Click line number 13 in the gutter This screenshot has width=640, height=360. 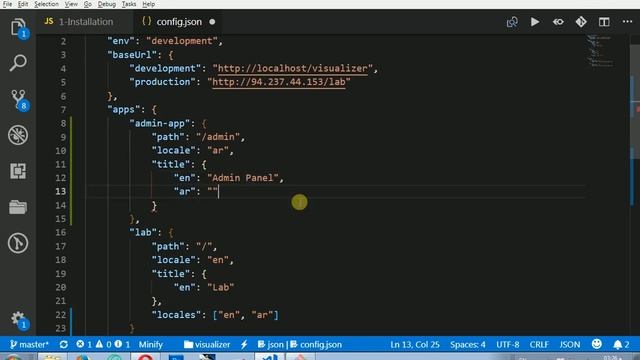(61, 191)
